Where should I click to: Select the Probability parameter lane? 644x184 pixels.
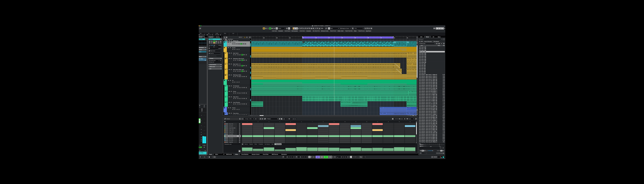261,144
